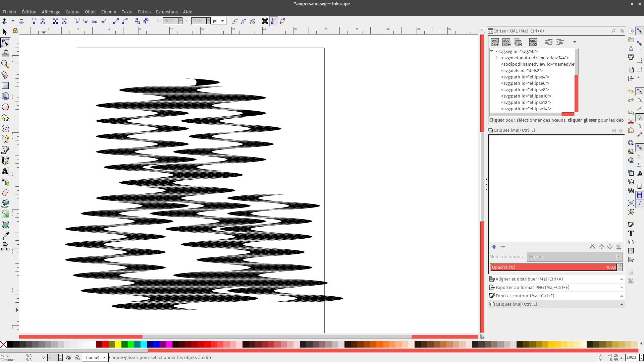
Task: Pick the Eyedropper color picker tool
Action: (5, 236)
